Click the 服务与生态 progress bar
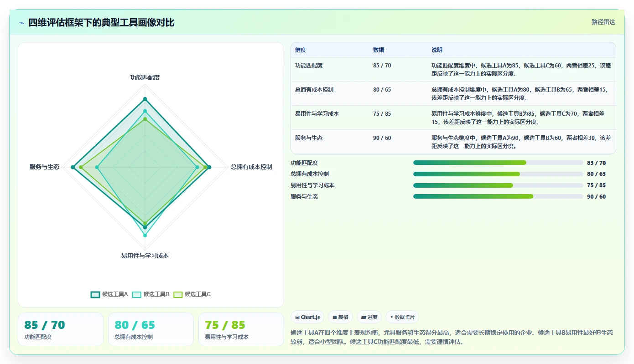Image resolution: width=634 pixels, height=364 pixels. tap(498, 196)
